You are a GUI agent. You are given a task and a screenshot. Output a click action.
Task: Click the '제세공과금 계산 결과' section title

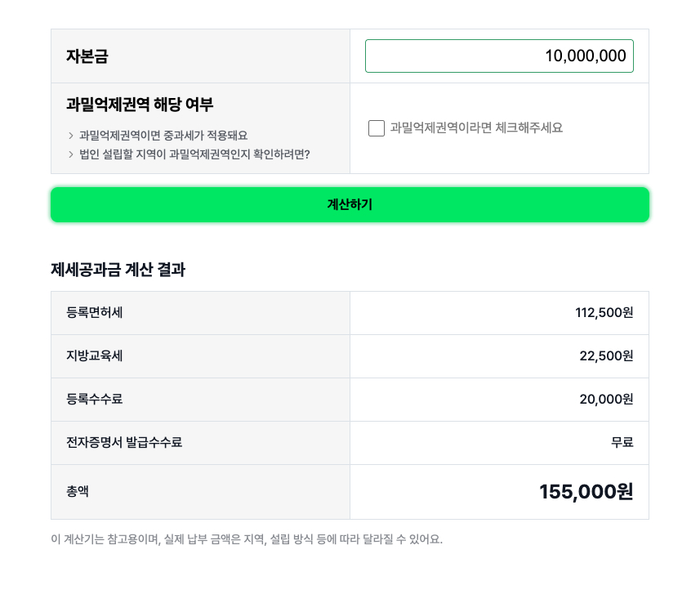[x=118, y=270]
